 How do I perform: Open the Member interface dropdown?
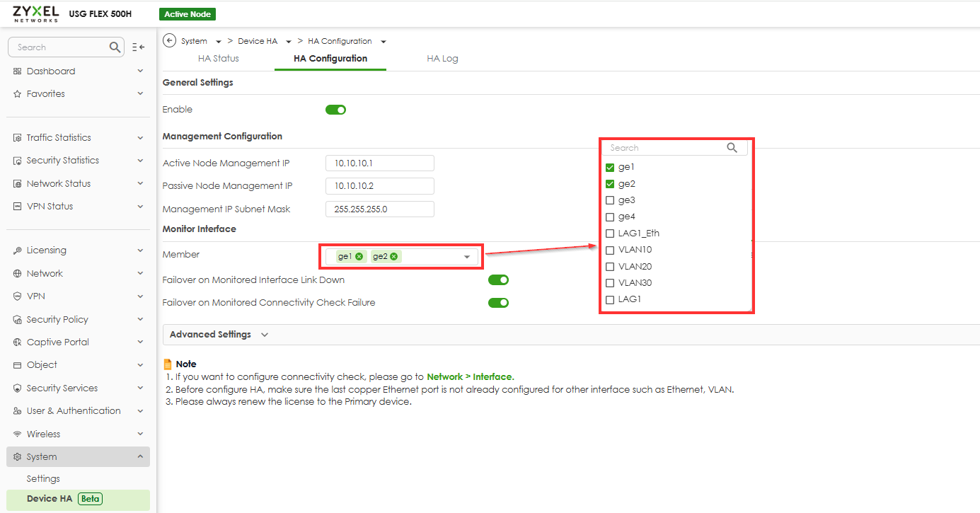[466, 256]
